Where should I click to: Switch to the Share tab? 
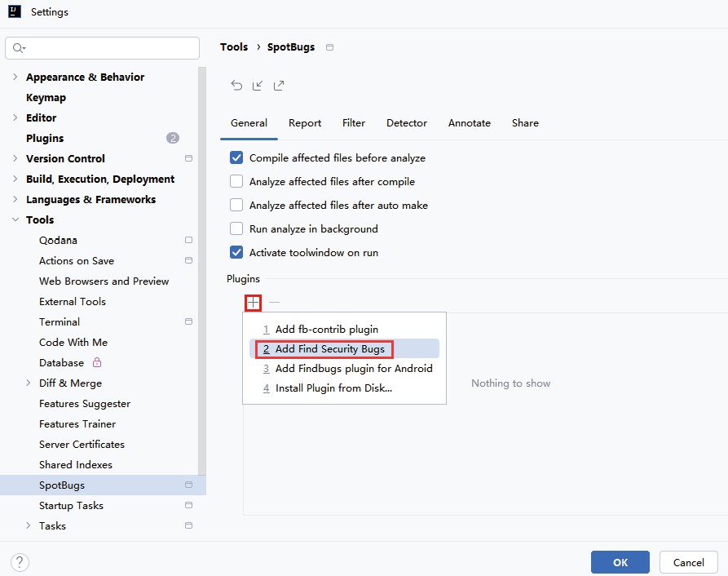pyautogui.click(x=525, y=123)
